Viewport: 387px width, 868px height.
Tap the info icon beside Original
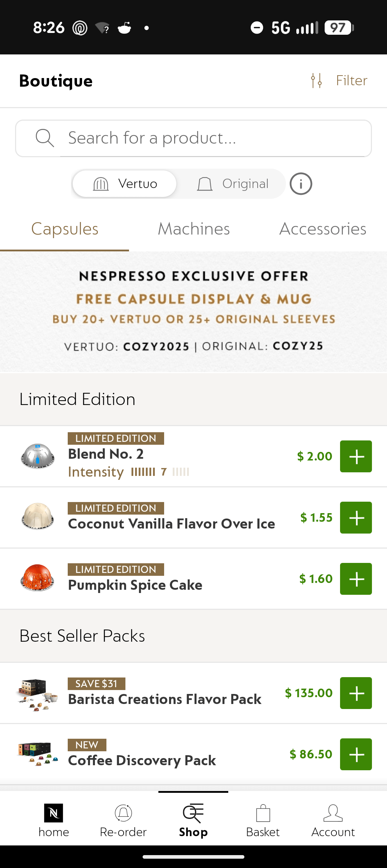(x=301, y=184)
